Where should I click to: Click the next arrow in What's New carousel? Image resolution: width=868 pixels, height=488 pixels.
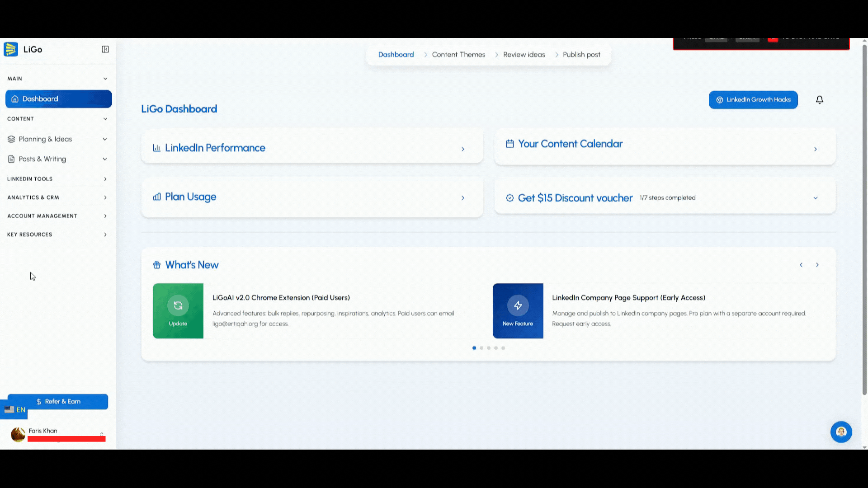[x=817, y=265]
